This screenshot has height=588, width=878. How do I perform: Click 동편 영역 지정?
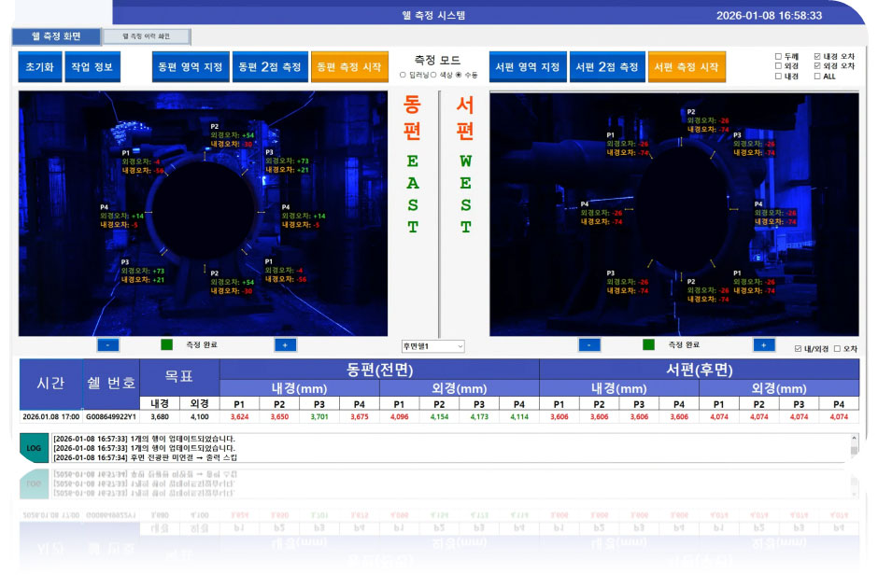click(x=191, y=66)
